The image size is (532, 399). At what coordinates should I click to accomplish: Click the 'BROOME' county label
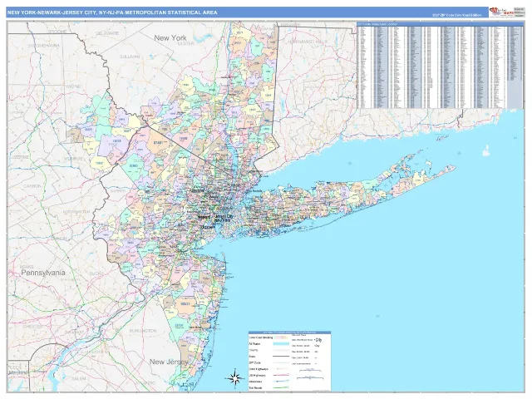57,32
